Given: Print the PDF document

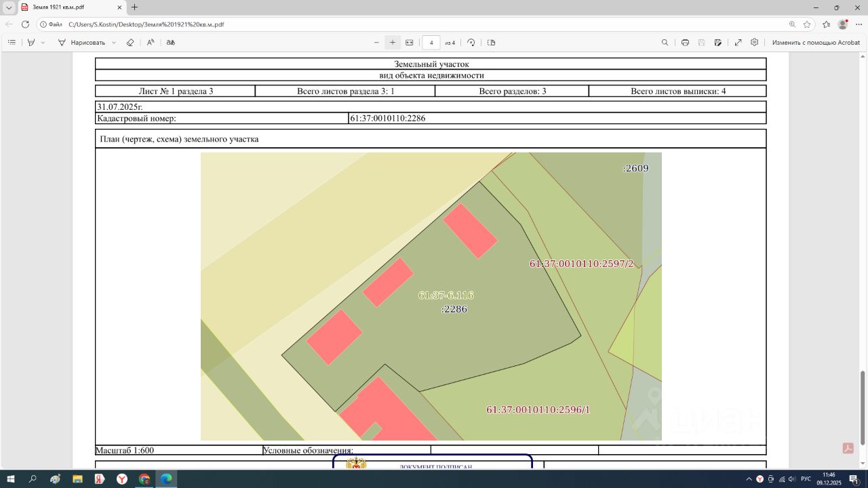Looking at the screenshot, I should point(685,42).
